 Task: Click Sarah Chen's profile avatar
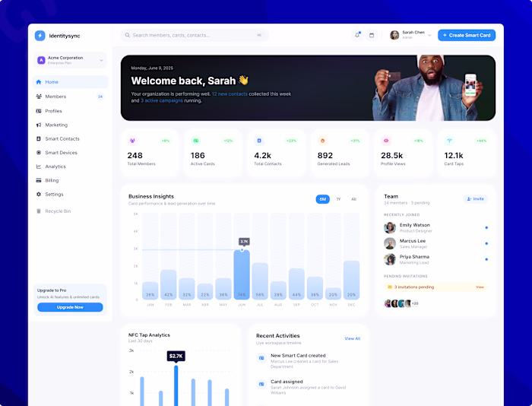pos(394,35)
